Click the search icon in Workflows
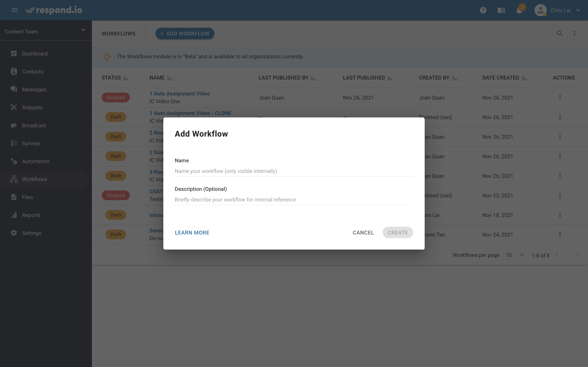The width and height of the screenshot is (588, 367). [x=560, y=33]
